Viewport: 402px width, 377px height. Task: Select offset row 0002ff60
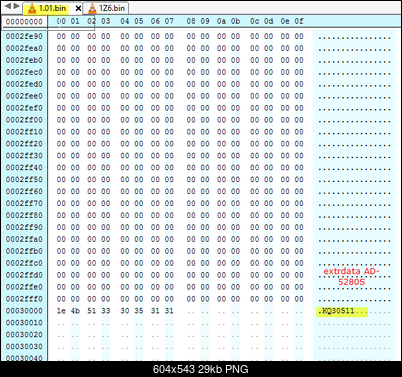tap(24, 192)
